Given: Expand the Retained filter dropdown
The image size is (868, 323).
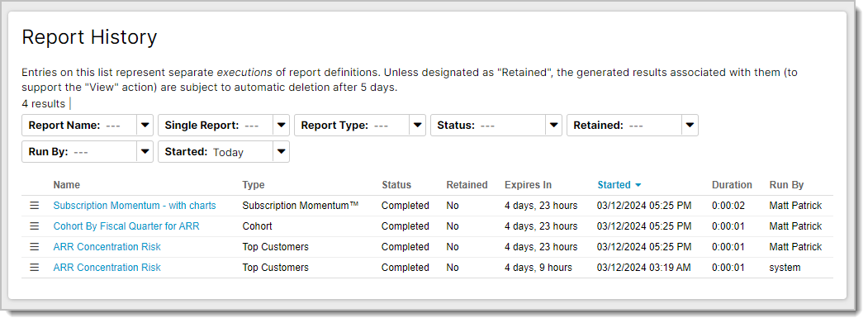Looking at the screenshot, I should click(x=690, y=126).
